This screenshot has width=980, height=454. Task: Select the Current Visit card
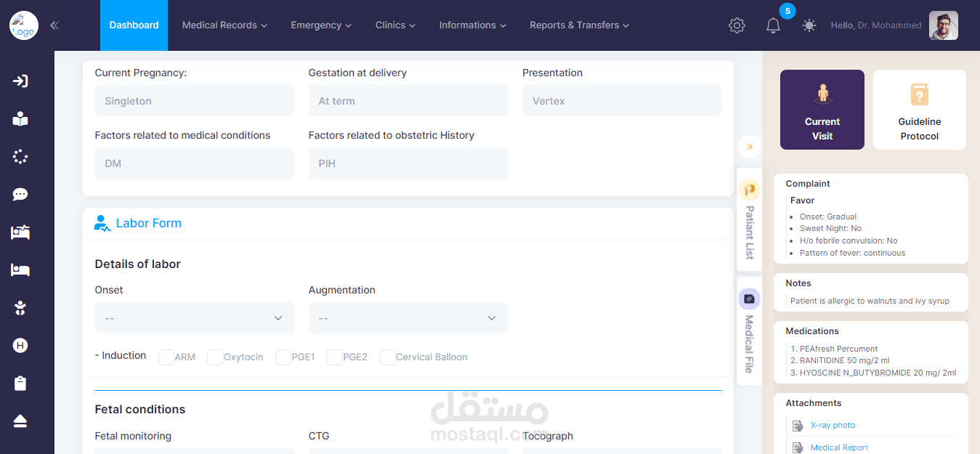tap(822, 110)
